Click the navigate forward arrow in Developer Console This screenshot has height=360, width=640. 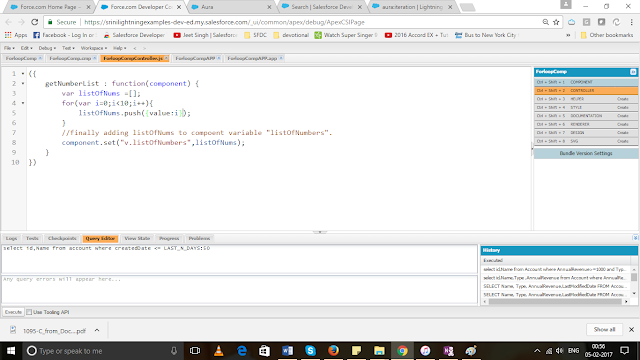pyautogui.click(x=144, y=48)
